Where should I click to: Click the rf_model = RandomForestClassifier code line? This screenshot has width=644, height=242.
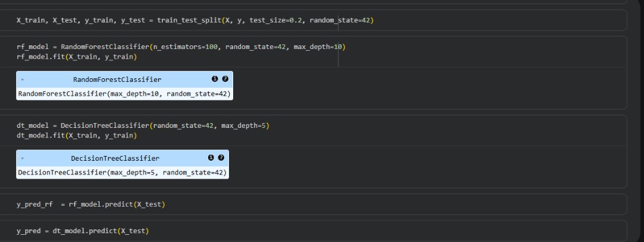coord(181,47)
